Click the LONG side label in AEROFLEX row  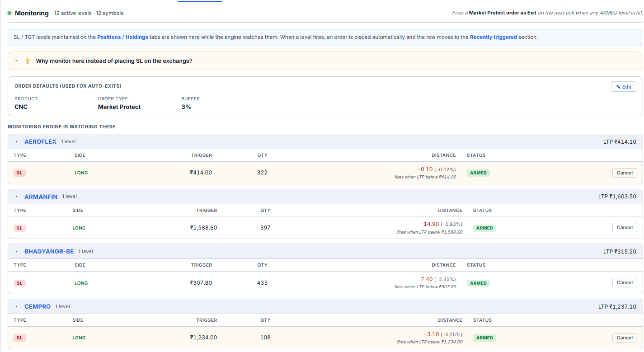pyautogui.click(x=81, y=173)
